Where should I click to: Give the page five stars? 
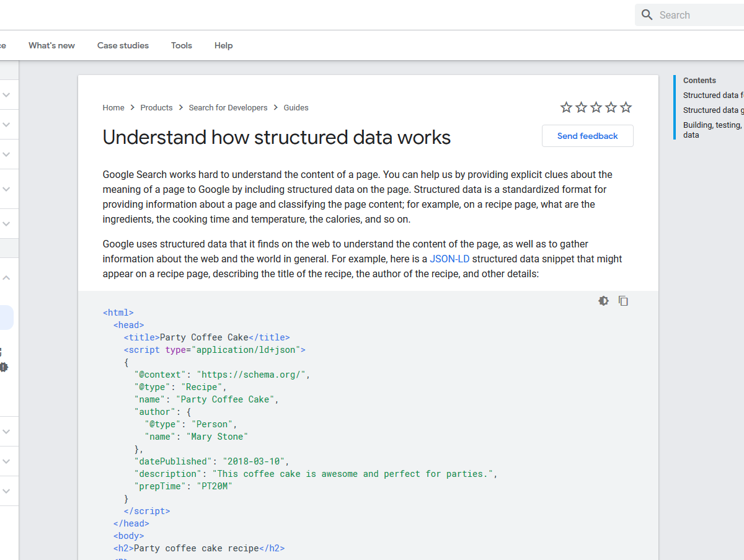tap(626, 107)
